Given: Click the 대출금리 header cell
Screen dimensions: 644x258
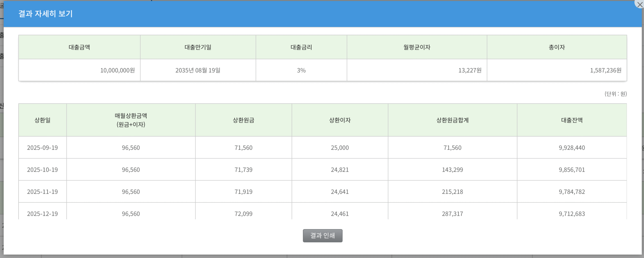Looking at the screenshot, I should pyautogui.click(x=301, y=47).
